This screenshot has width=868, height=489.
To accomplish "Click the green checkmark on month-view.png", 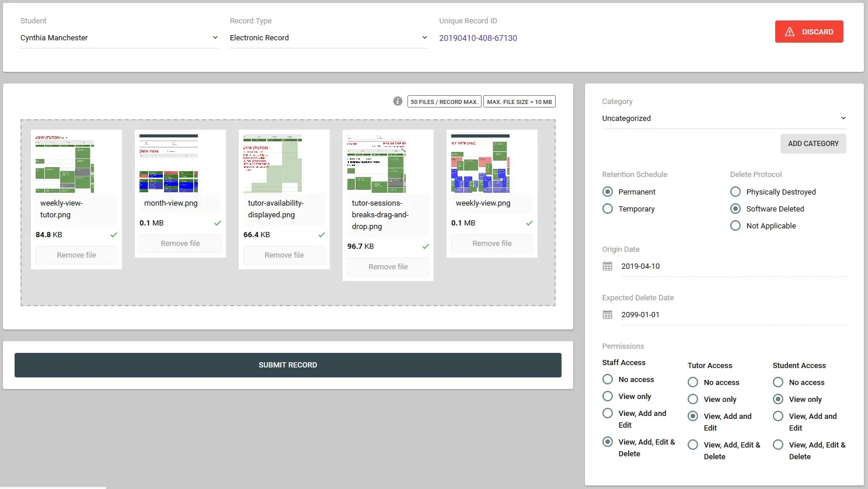I will coord(218,223).
